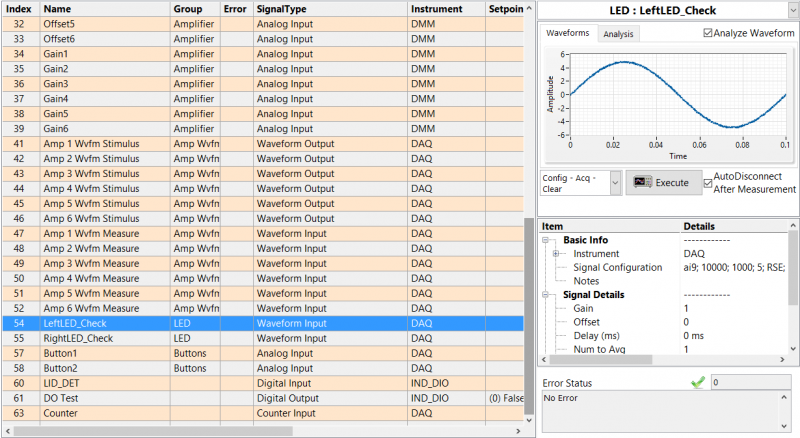Select the Gain1 row
Viewport: 800px width, 438px height.
263,54
